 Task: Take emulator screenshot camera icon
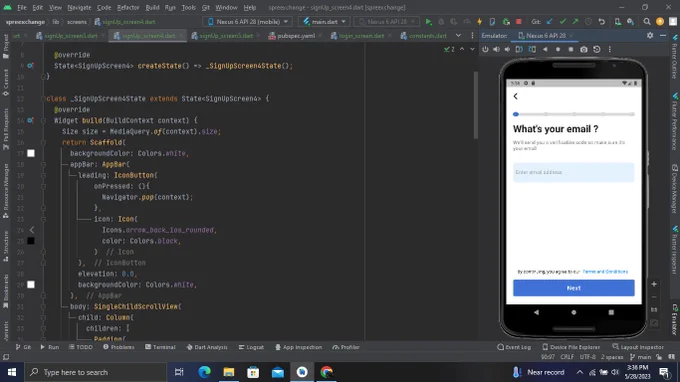584,49
